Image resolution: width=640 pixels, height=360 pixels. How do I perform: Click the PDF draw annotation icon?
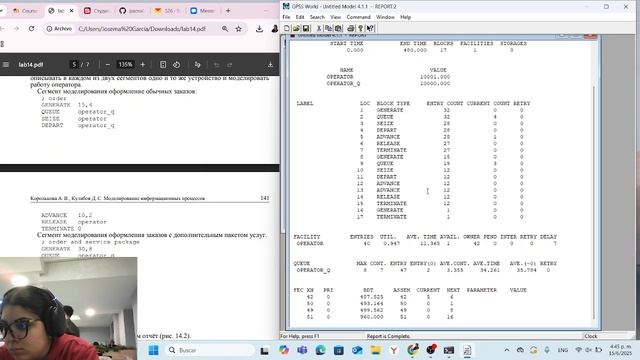pyautogui.click(x=198, y=64)
